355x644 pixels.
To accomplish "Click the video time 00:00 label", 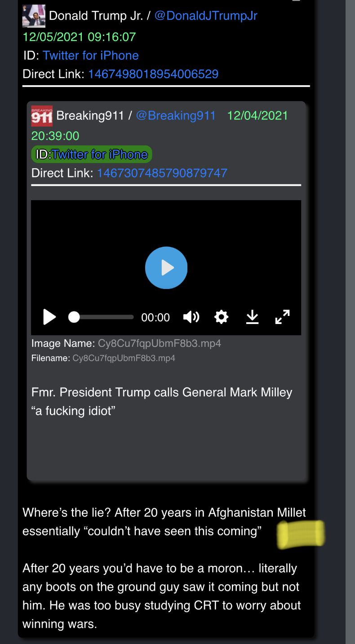I will [155, 317].
